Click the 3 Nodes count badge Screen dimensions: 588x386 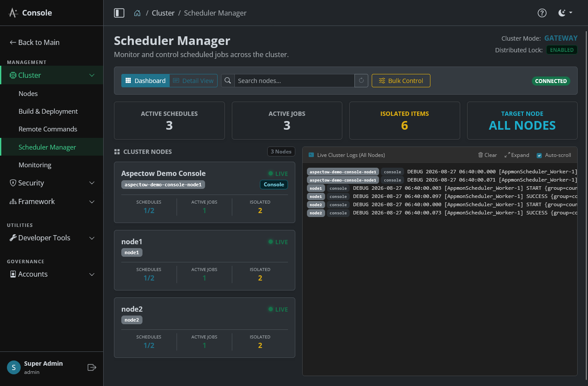(x=281, y=152)
